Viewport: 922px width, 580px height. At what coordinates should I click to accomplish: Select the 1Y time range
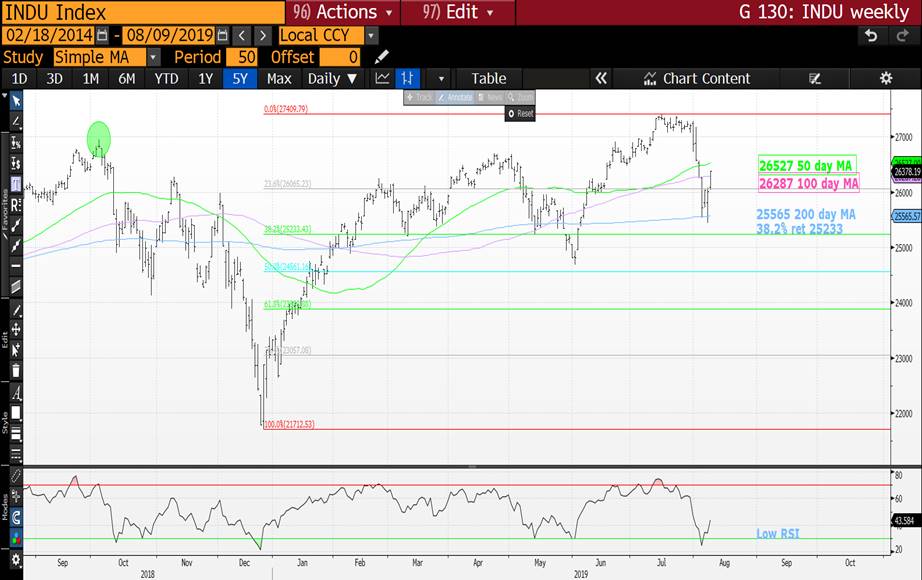click(205, 78)
